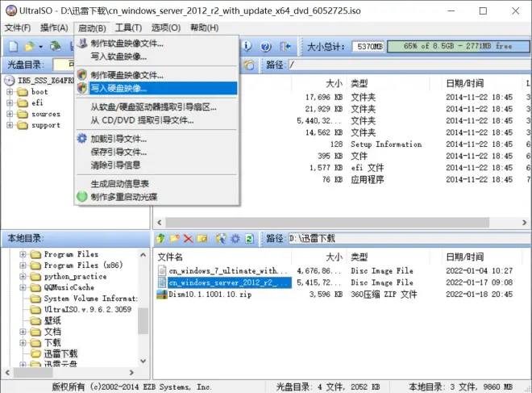The height and width of the screenshot is (393, 532).
Task: Open the 工具(T) menu
Action: coord(128,27)
